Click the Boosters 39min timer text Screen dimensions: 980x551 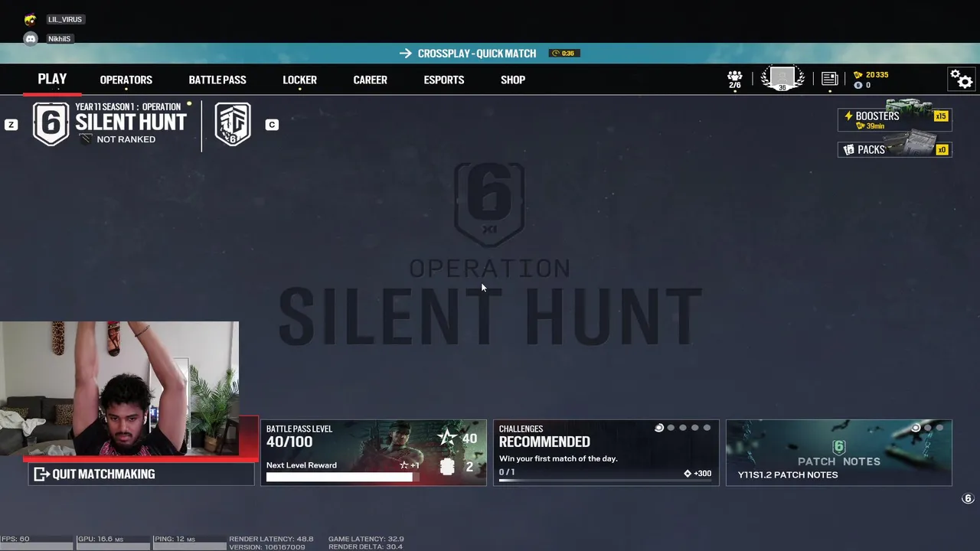tap(875, 126)
